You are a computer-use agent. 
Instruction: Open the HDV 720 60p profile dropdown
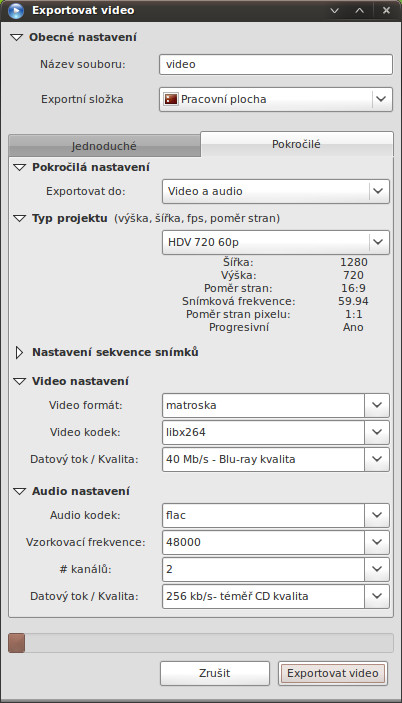tap(276, 242)
